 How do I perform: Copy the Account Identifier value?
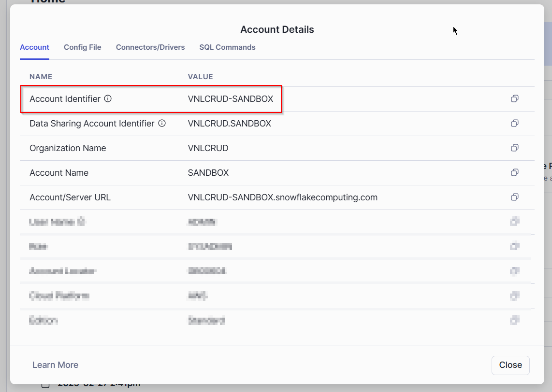click(515, 99)
